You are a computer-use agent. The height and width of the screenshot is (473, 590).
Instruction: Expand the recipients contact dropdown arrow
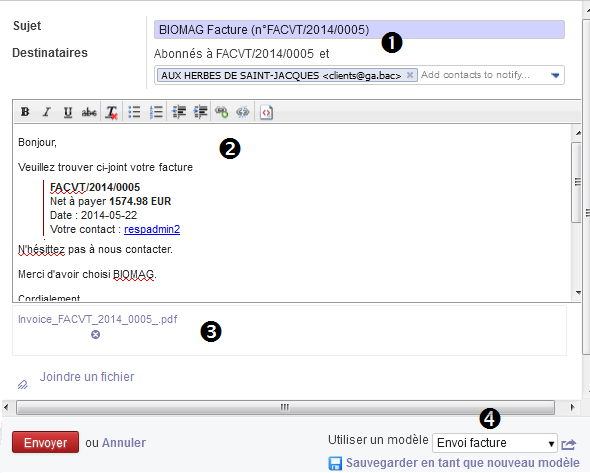(555, 75)
